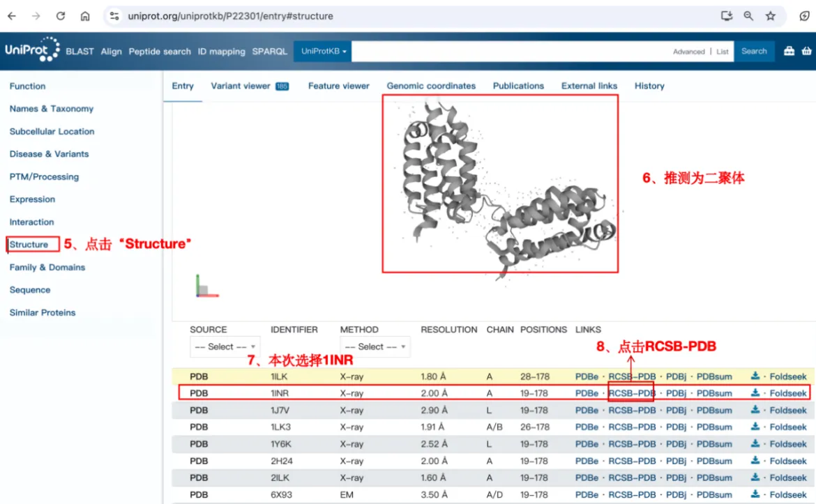Click inside the UniProt search field
Viewport: 816px width, 504px height.
(509, 51)
